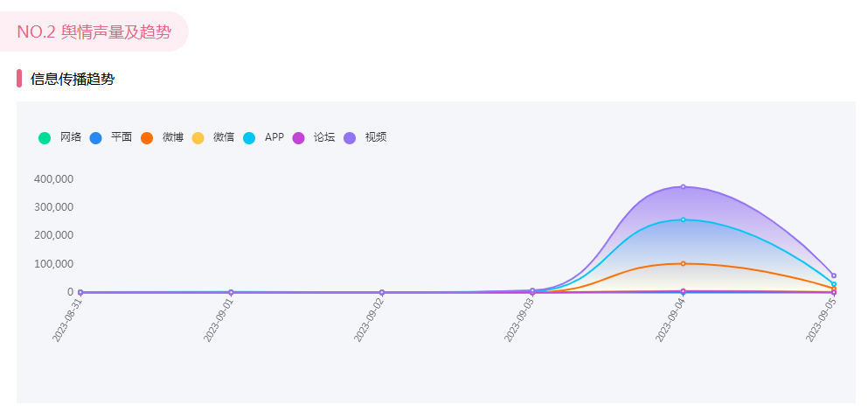The width and height of the screenshot is (868, 411).
Task: Click the NO.2 舆情声量及趋势 header
Action: (94, 32)
